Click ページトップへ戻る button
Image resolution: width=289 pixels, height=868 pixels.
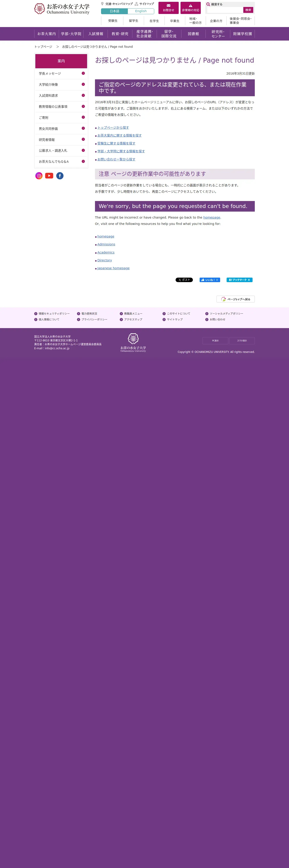235,299
